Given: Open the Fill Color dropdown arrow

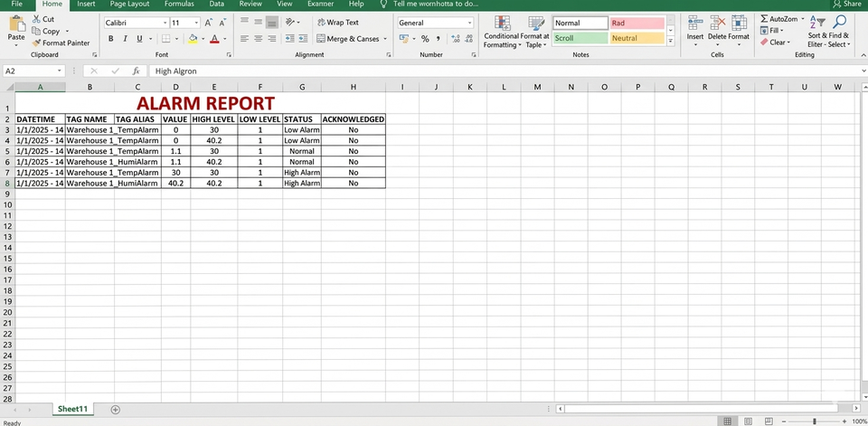Looking at the screenshot, I should 203,39.
